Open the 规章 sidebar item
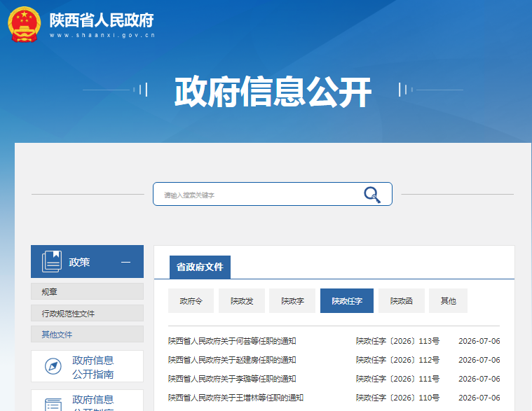The width and height of the screenshot is (532, 411). point(87,291)
